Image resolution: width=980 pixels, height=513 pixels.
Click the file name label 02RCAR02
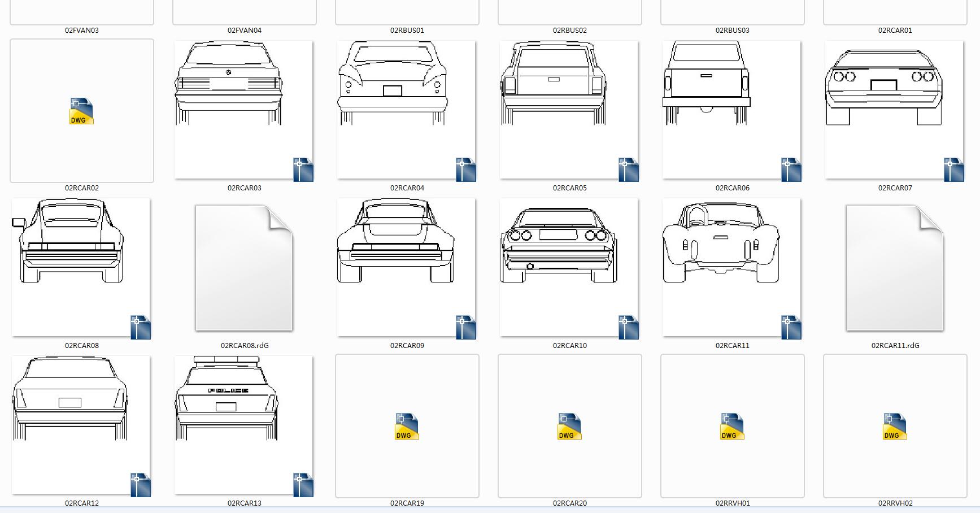point(82,188)
